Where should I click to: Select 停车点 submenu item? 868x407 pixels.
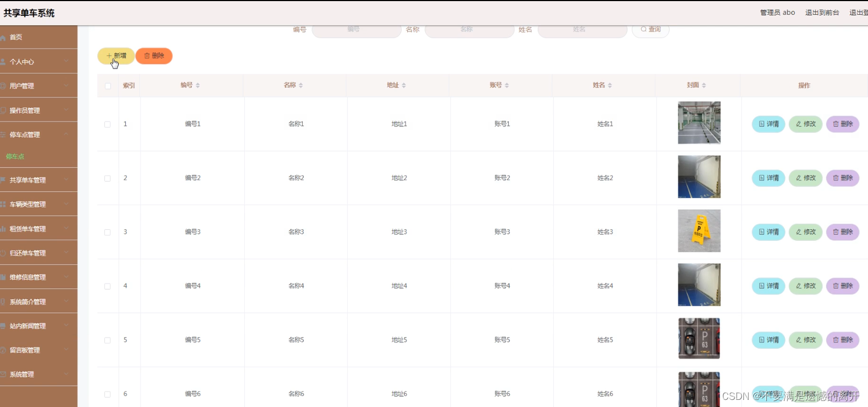[38, 156]
